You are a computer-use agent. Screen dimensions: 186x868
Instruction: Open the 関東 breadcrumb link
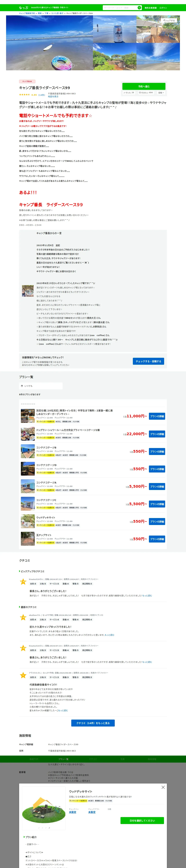coord(40,13)
